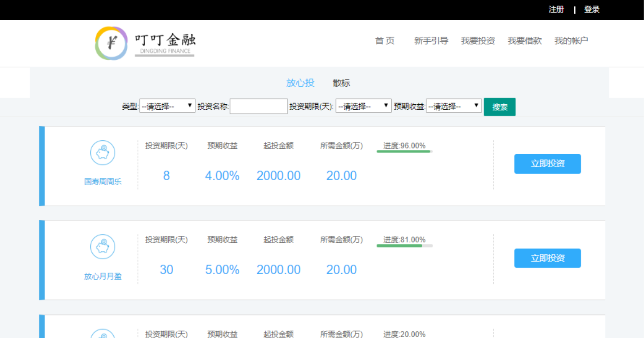Viewport: 644px width, 338px height.
Task: Open 我的帐户 navigation item
Action: 571,41
